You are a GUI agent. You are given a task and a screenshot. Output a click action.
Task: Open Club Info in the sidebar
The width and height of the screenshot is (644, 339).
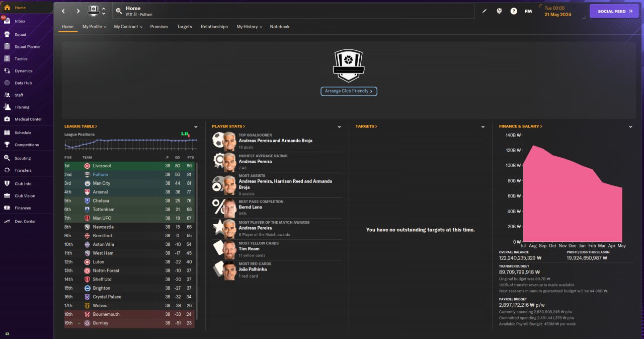coord(27,184)
